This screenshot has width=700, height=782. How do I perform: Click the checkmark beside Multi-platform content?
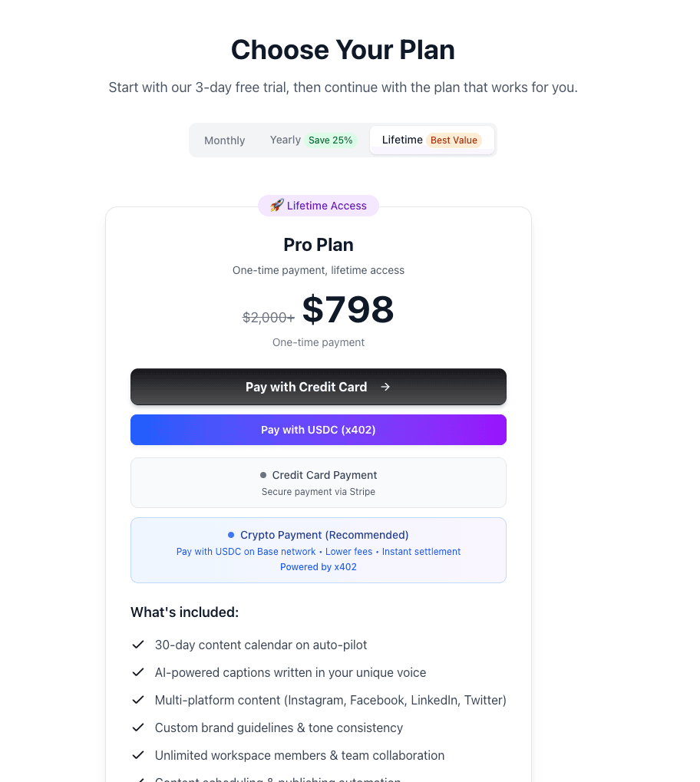coord(138,700)
